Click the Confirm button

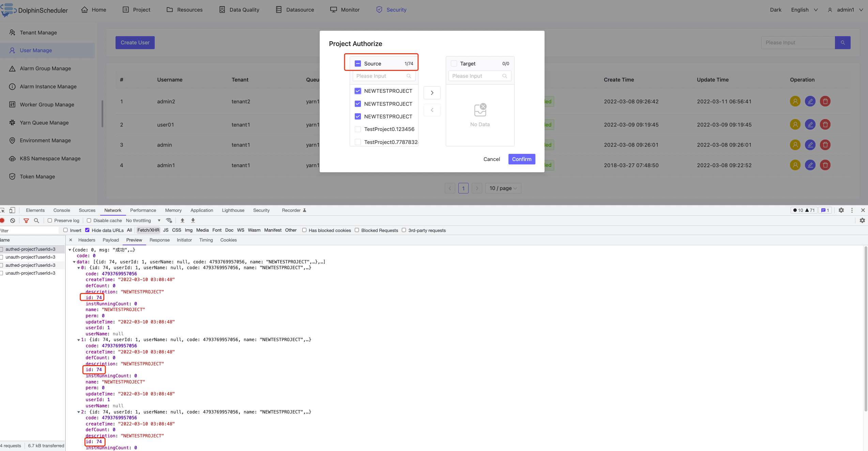(x=522, y=159)
